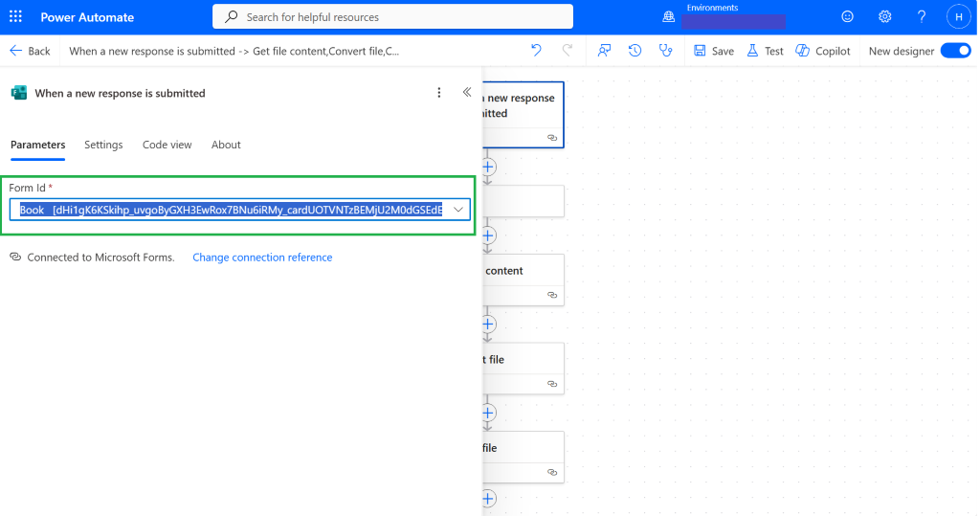Screen dimensions: 980x516
Task: Open the Copilot pane
Action: 823,51
